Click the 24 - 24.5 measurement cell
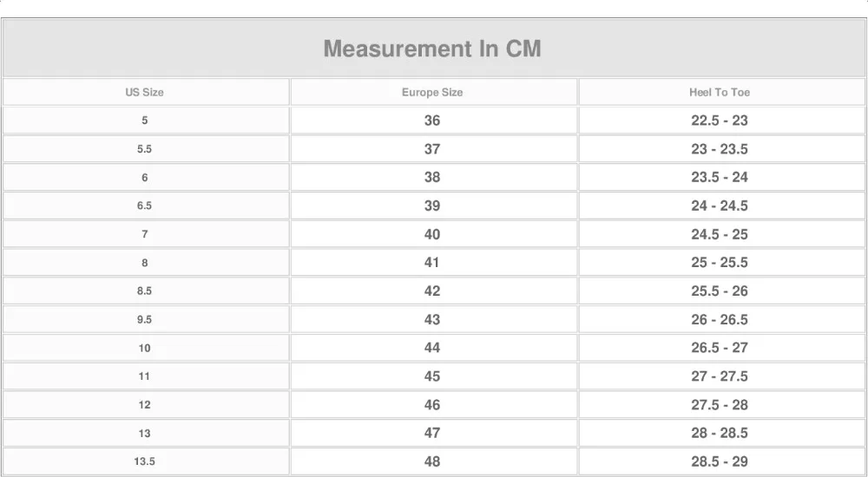This screenshot has height=477, width=868. pos(721,206)
